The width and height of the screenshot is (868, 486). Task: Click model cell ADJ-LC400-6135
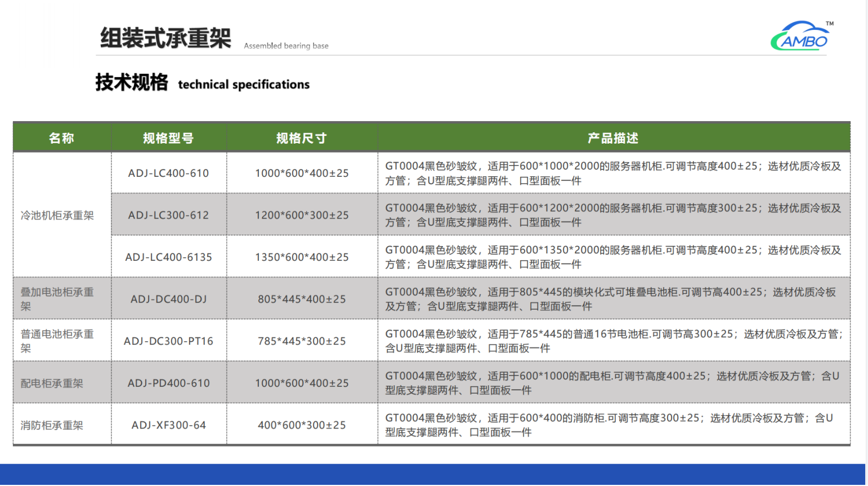[168, 257]
